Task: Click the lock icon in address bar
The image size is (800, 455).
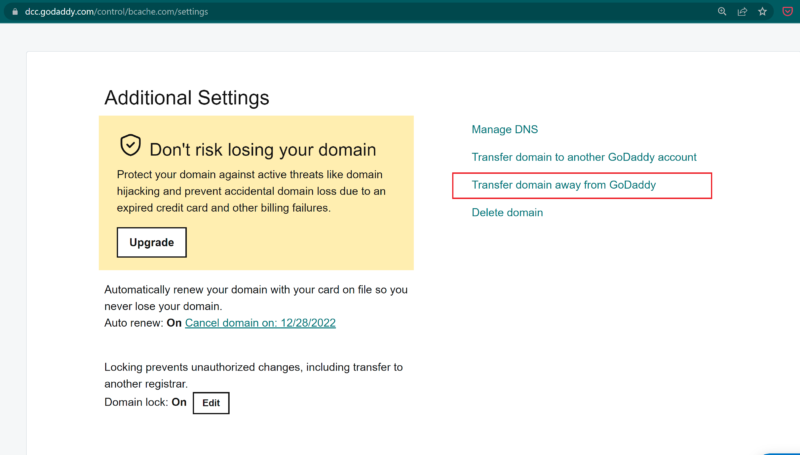Action: tap(15, 11)
